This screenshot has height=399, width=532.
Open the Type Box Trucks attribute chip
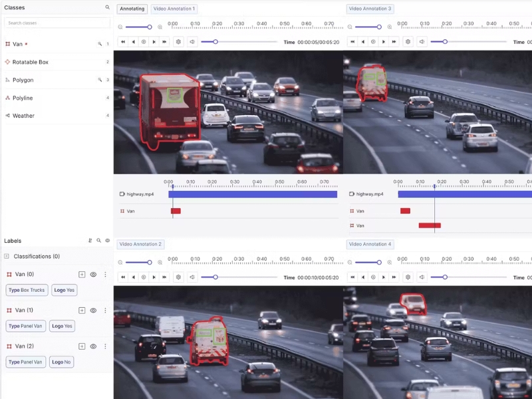pos(27,290)
